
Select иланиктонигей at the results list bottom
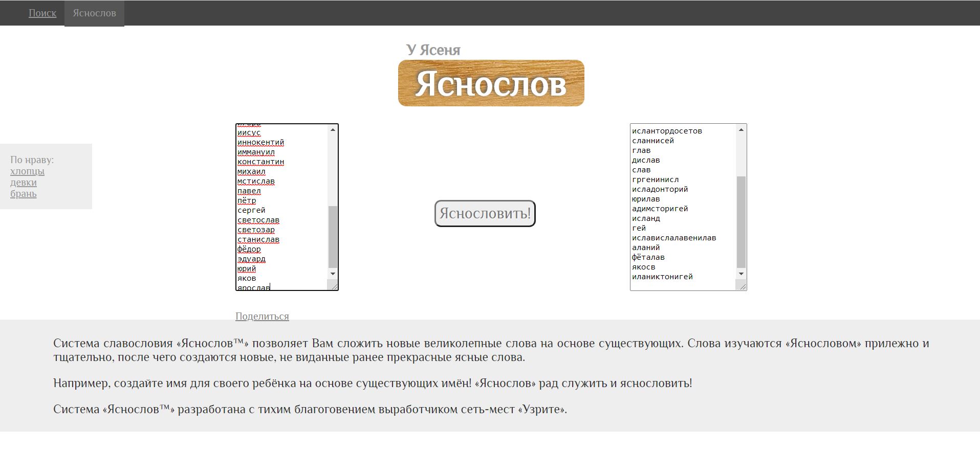662,276
